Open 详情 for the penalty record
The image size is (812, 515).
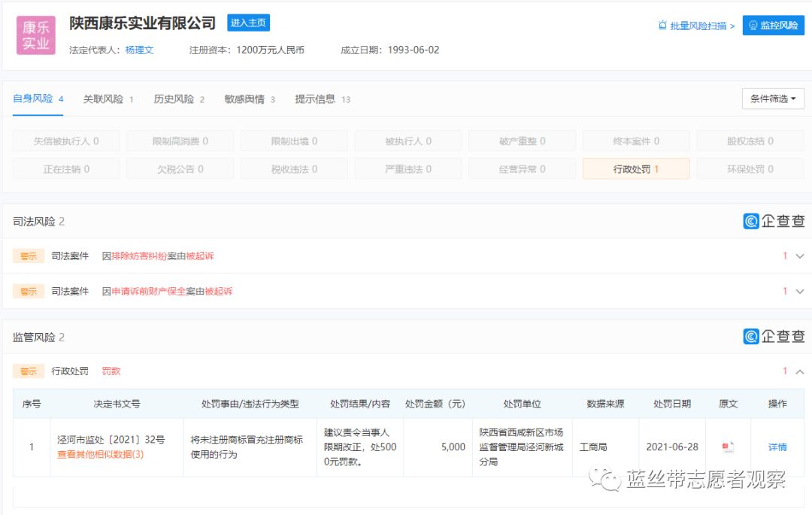(778, 446)
